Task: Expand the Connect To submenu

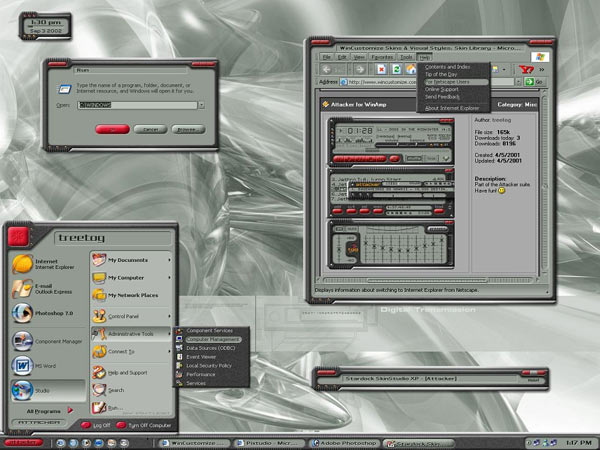Action: click(x=169, y=351)
